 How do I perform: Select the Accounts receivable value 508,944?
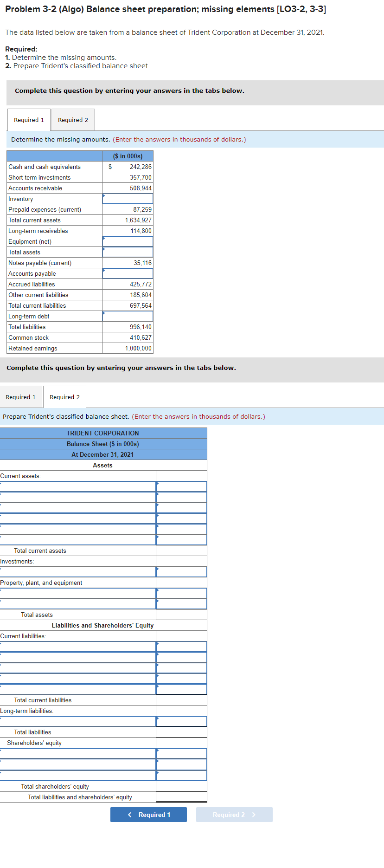(x=141, y=188)
